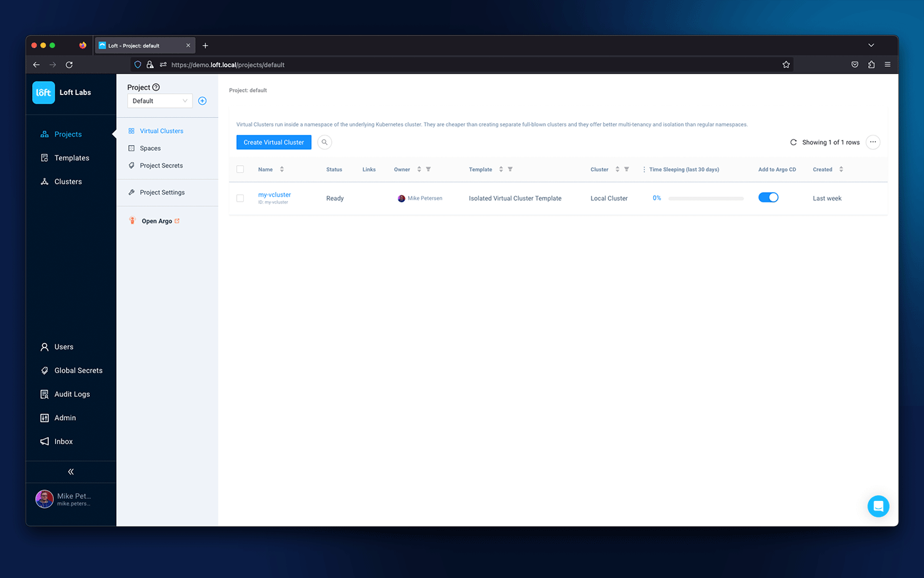The height and width of the screenshot is (578, 924).
Task: Click the Create Virtual Cluster button
Action: pyautogui.click(x=273, y=143)
